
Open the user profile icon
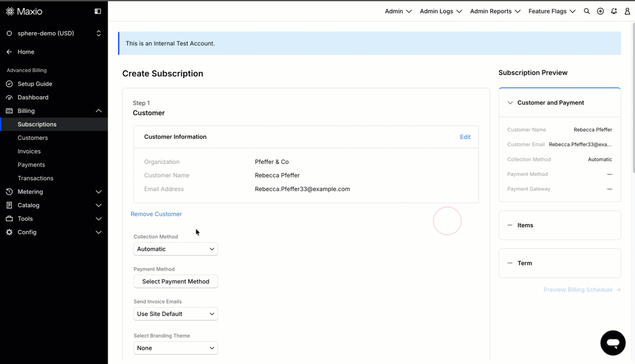627,11
